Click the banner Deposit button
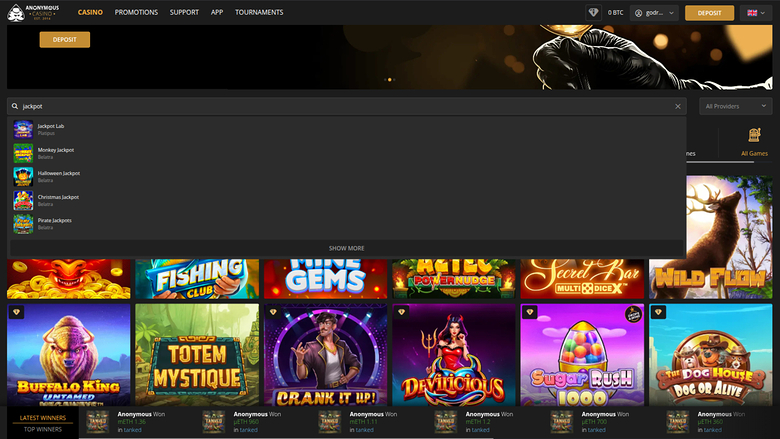This screenshot has height=439, width=780. [x=65, y=40]
